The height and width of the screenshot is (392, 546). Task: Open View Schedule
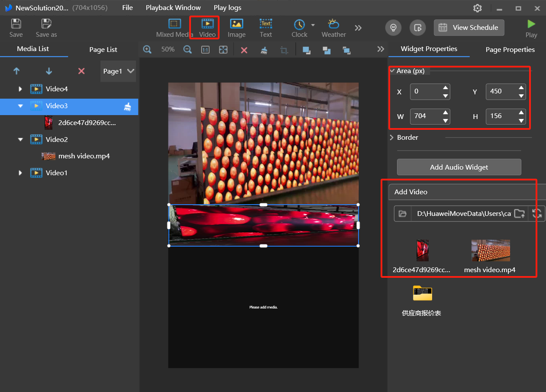469,28
